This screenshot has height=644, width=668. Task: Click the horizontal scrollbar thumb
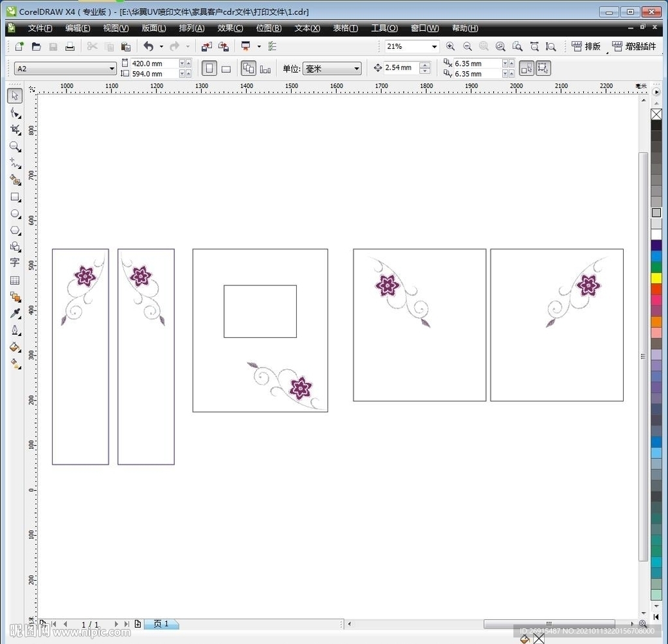click(549, 624)
